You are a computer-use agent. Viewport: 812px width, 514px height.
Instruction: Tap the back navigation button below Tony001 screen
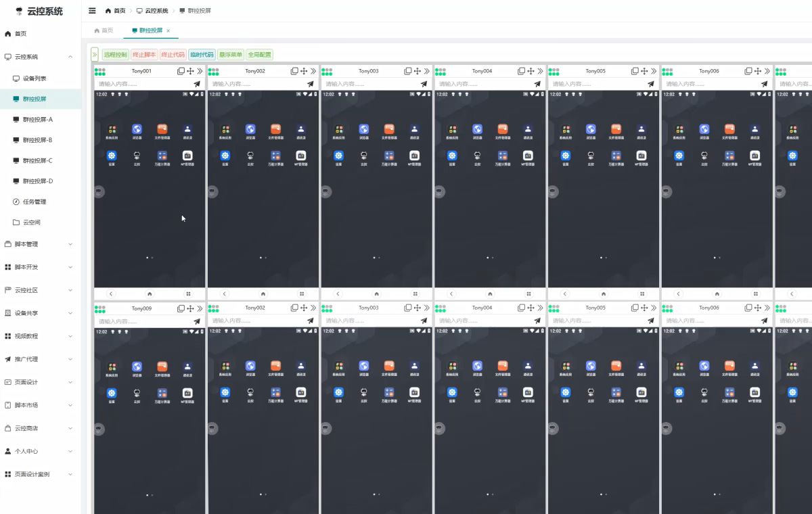pos(111,294)
